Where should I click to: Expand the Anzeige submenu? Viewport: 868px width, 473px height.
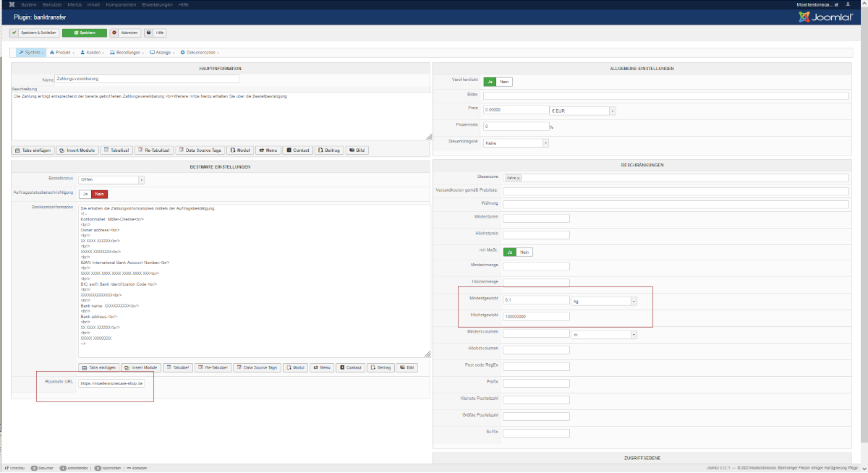click(163, 52)
